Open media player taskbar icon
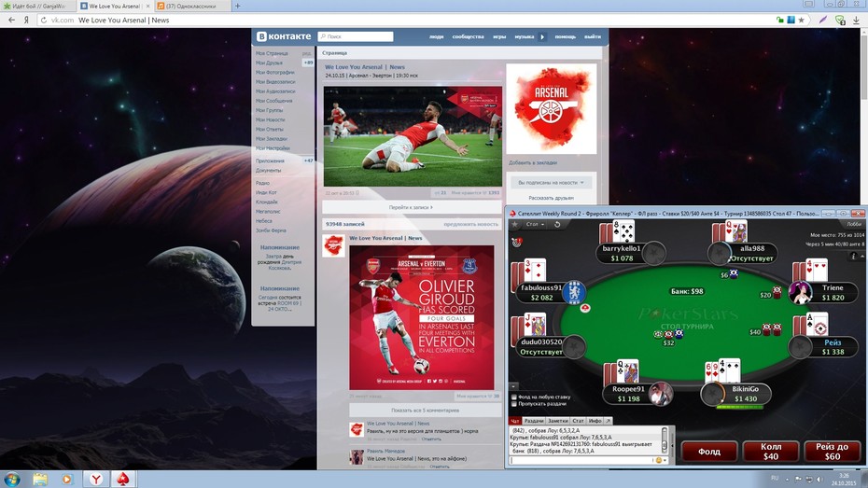868x488 pixels. coord(67,480)
